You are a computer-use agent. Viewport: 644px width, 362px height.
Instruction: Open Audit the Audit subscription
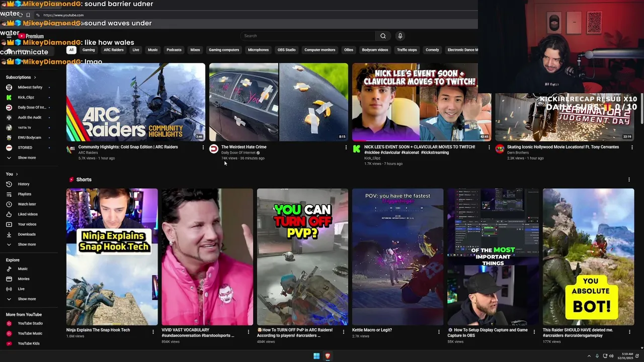[x=30, y=118]
